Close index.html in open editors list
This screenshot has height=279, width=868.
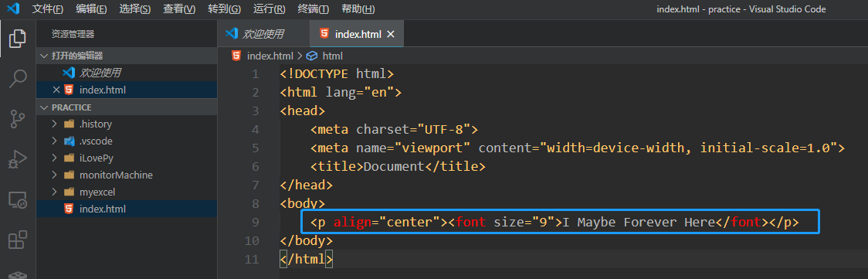(x=56, y=90)
